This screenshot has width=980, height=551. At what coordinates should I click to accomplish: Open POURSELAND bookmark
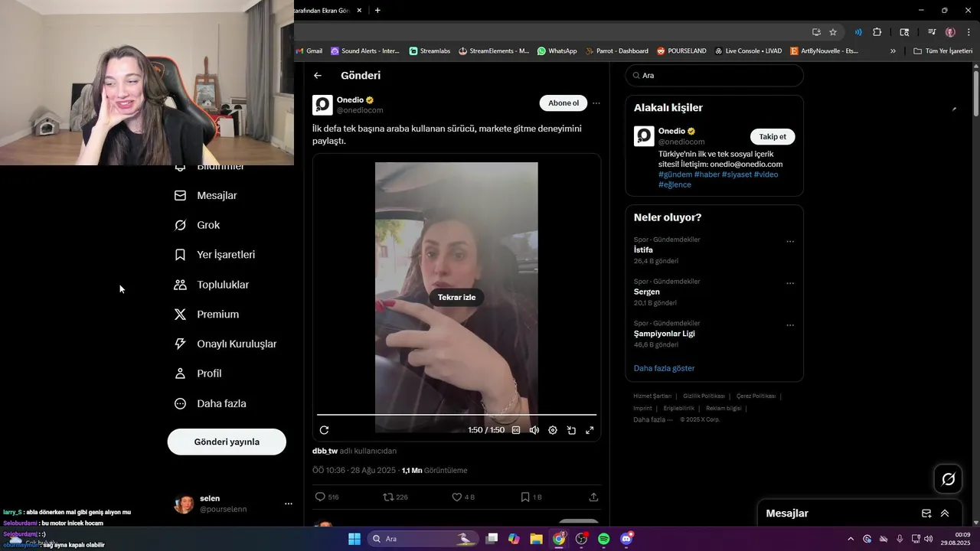tap(681, 51)
